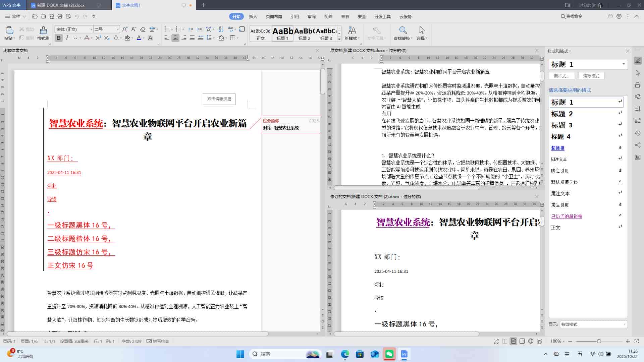
Task: Click the print icon in quick toolbar
Action: [x=60, y=16]
